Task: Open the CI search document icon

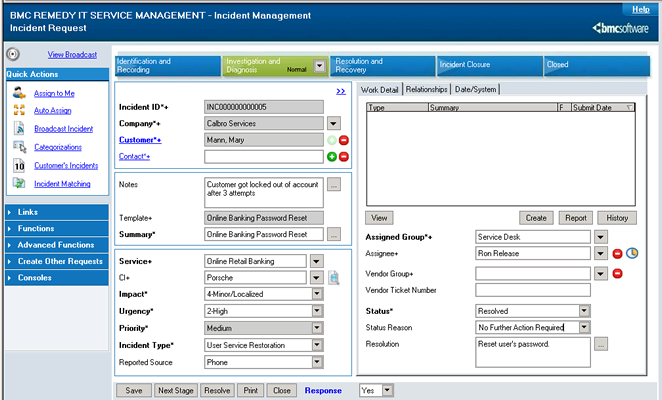Action: (334, 278)
